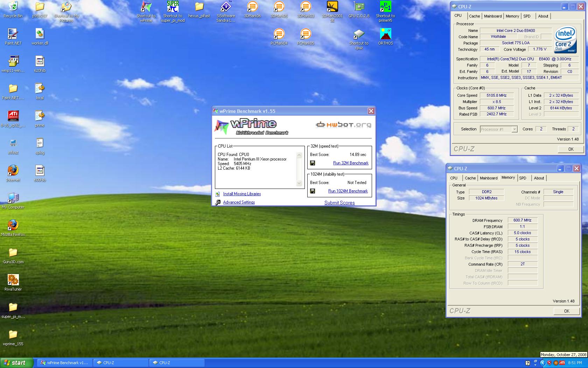Launch Shortcut to cpuz icon

point(359,39)
